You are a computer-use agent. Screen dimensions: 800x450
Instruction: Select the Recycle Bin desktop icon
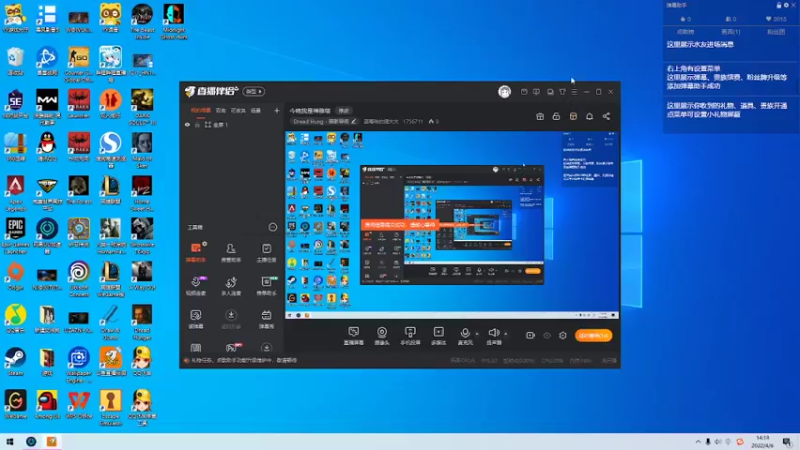pyautogui.click(x=15, y=61)
